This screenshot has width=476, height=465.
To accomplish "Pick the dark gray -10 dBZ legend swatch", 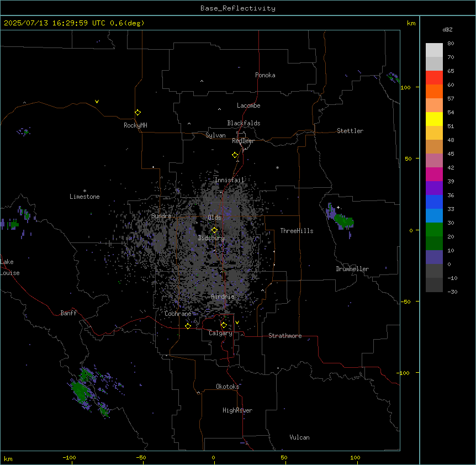I will tap(434, 284).
